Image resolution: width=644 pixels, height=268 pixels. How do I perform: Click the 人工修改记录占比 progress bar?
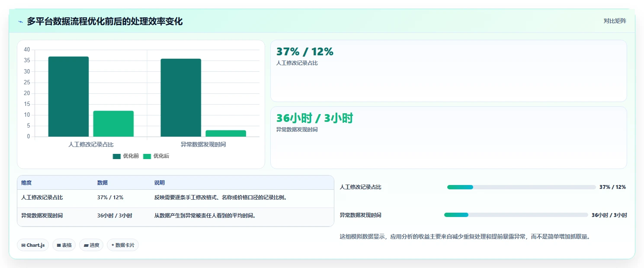point(522,187)
